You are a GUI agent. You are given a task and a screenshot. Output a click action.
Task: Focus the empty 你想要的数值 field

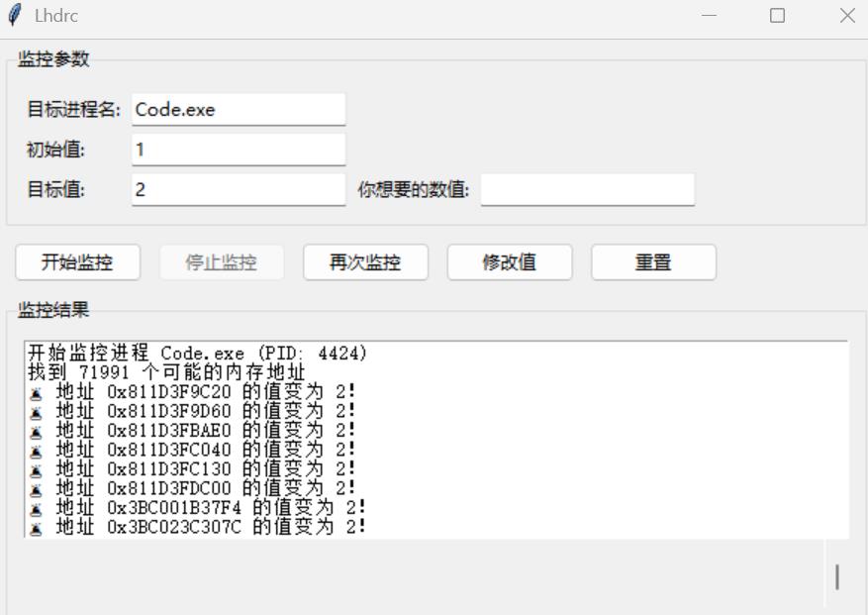click(587, 190)
